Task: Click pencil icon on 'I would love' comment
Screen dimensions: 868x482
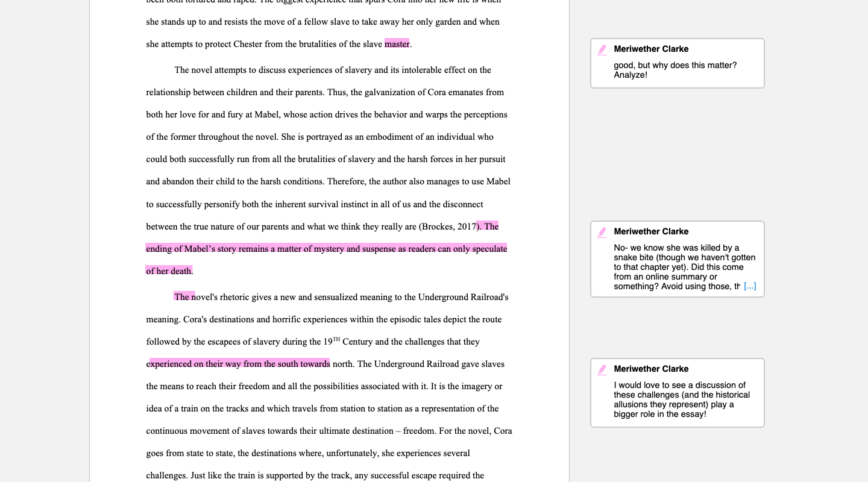Action: (602, 370)
